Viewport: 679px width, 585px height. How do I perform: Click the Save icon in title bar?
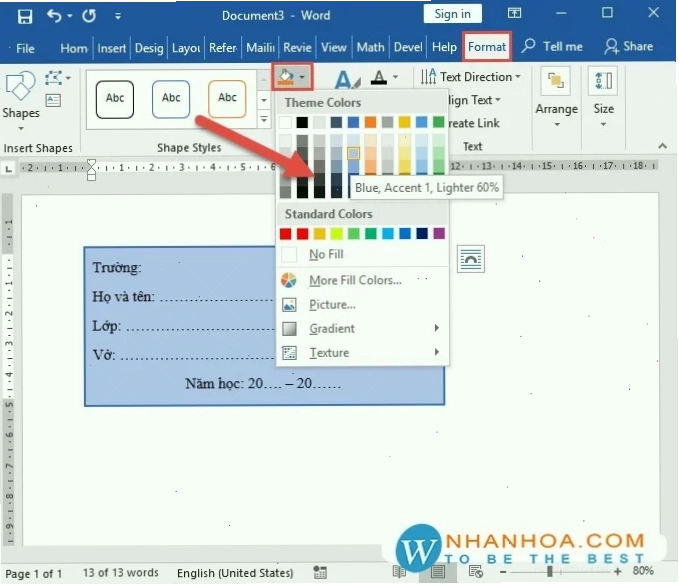point(25,16)
